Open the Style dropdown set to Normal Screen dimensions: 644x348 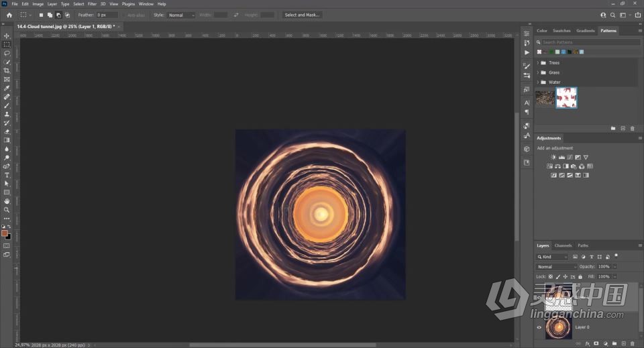pos(180,15)
